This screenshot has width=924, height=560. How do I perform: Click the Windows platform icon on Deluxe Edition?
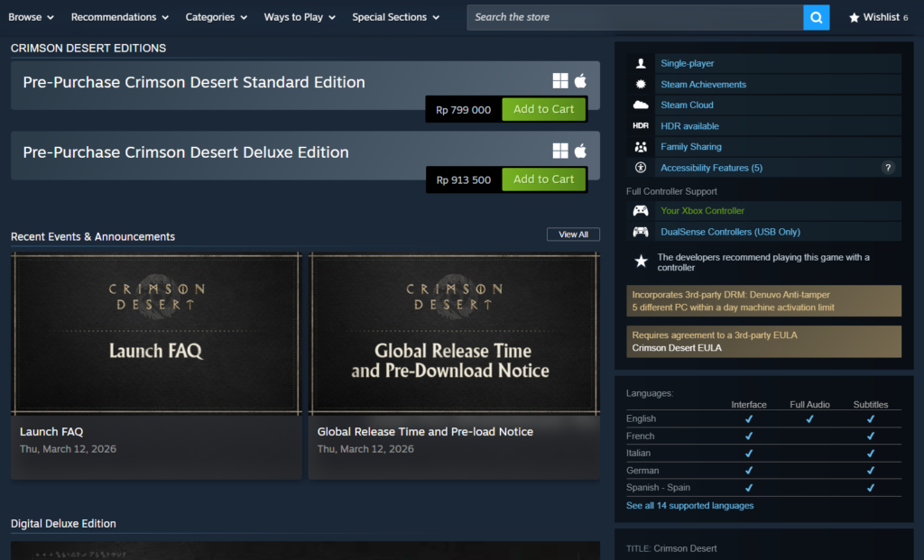[559, 151]
